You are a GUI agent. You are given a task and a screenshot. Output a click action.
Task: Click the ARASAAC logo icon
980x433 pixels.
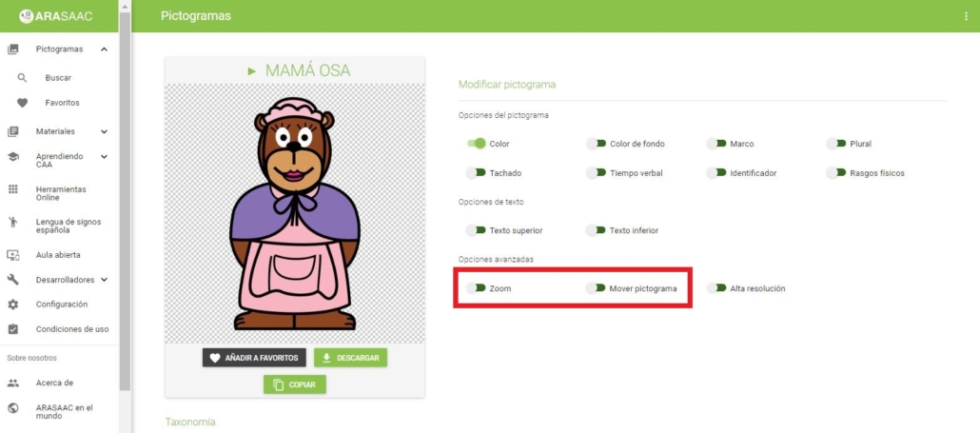click(x=27, y=16)
